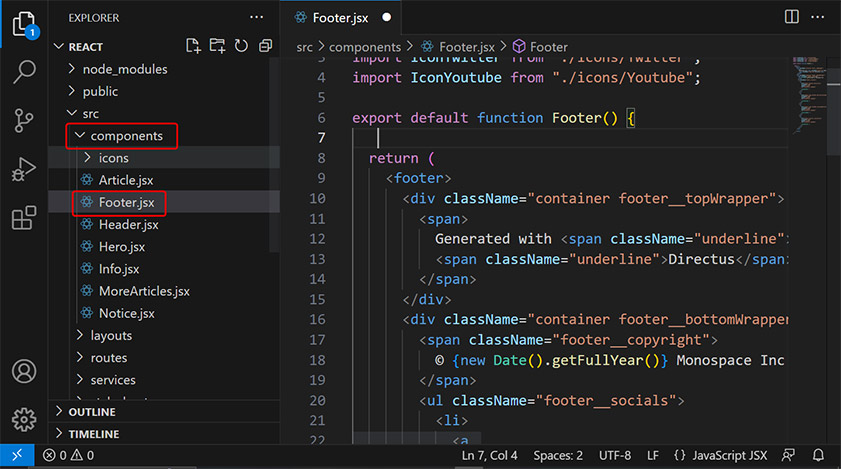
Task: Click line number 10 in gutter
Action: point(317,199)
